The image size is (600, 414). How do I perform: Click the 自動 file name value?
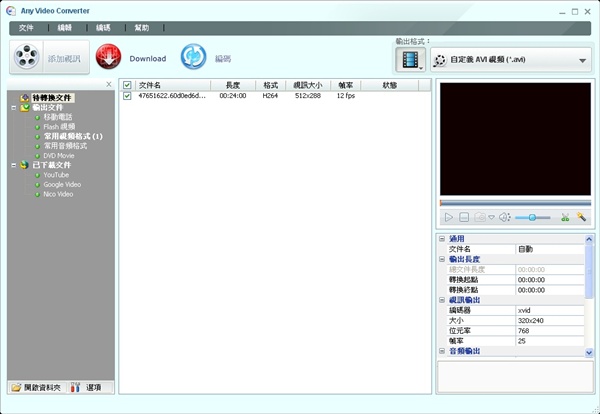pos(549,249)
